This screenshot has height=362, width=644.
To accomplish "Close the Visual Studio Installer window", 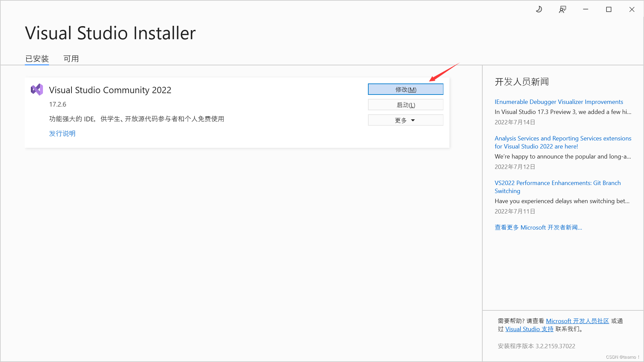I will click(632, 9).
